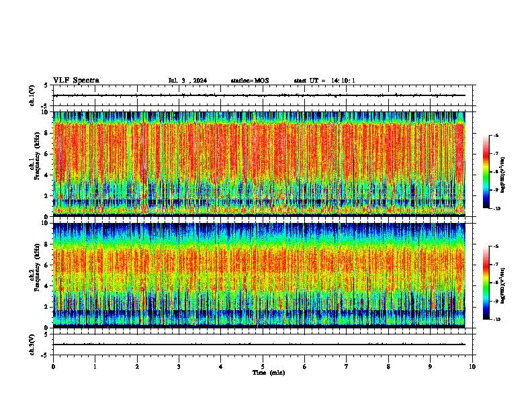Click the ch.2 frequency tick label '8'

click(x=47, y=244)
